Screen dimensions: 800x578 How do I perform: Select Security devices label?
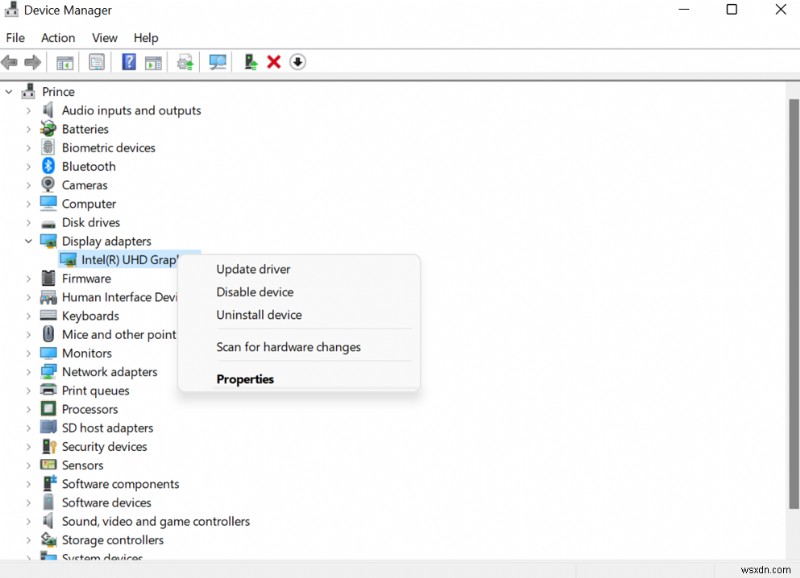[105, 446]
